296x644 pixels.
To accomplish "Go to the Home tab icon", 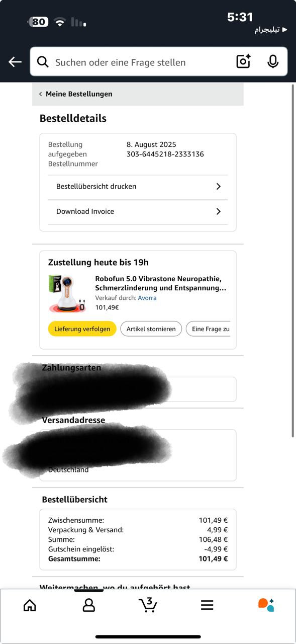I will click(x=30, y=605).
